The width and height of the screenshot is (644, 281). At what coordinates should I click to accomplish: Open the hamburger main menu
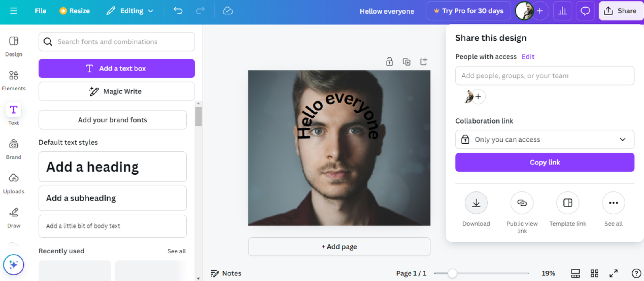[x=14, y=11]
